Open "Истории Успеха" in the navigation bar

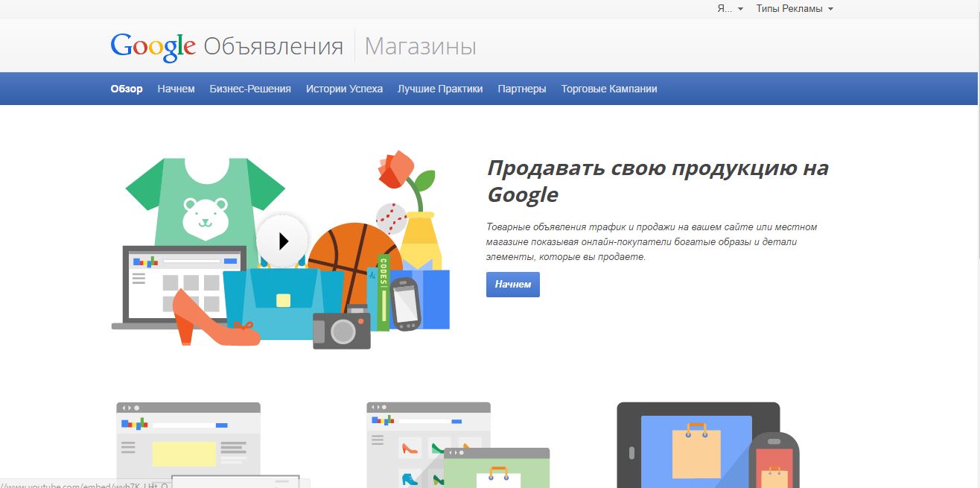(343, 88)
